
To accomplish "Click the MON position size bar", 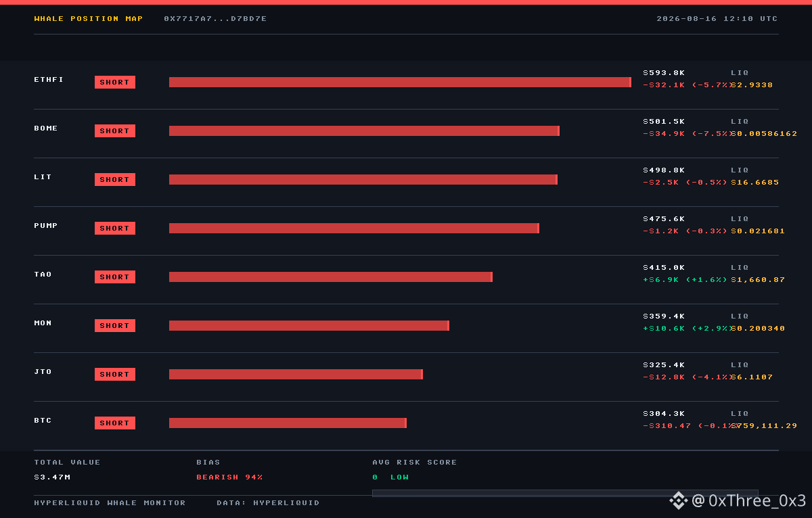I will point(309,325).
